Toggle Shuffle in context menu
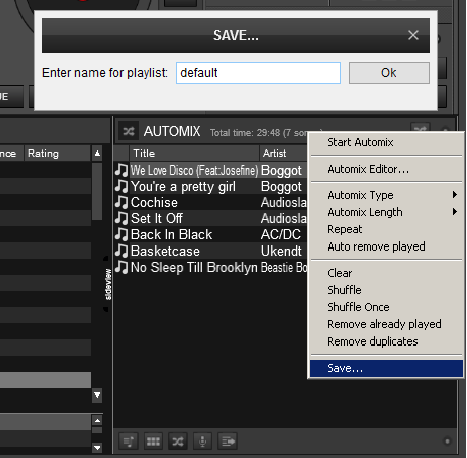The image size is (467, 458). 344,290
